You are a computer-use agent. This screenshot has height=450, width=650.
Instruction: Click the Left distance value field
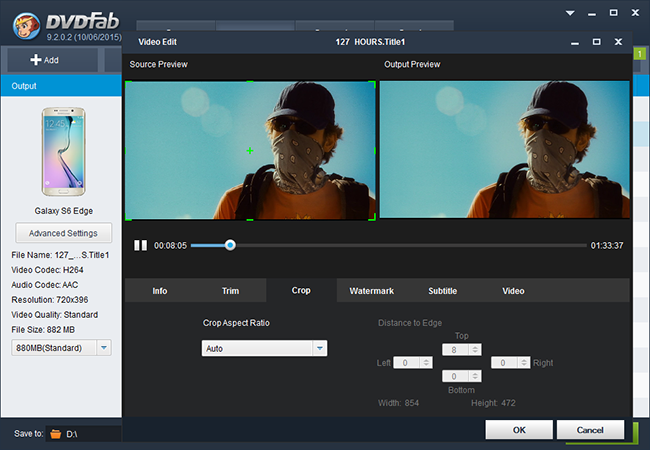pyautogui.click(x=406, y=363)
